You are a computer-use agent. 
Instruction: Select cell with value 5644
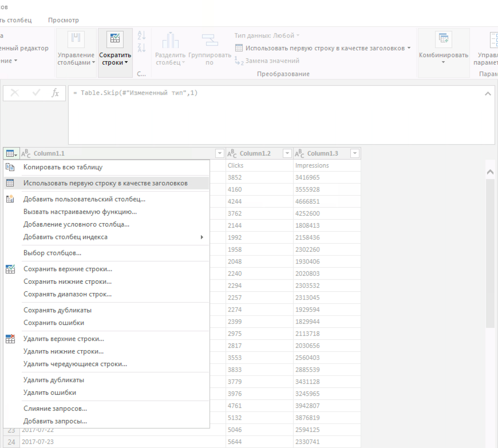(260, 442)
